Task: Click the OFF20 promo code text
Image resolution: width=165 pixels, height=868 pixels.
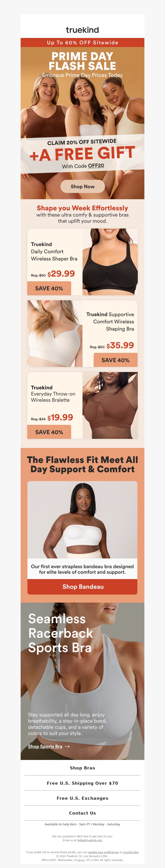Action: (96, 166)
